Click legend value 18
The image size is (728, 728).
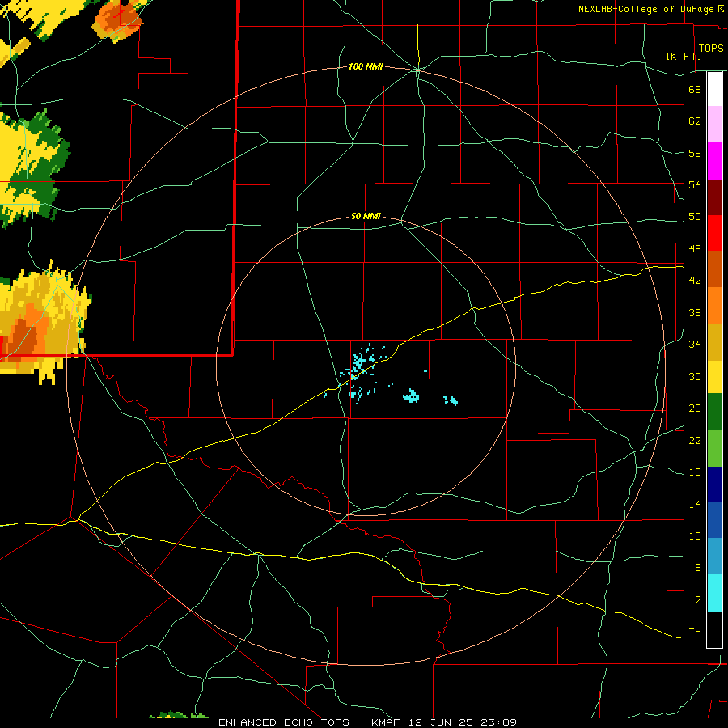point(695,472)
